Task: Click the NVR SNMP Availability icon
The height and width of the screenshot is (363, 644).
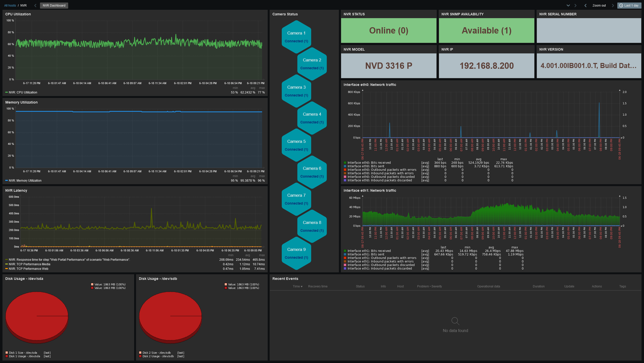Action: pyautogui.click(x=486, y=30)
